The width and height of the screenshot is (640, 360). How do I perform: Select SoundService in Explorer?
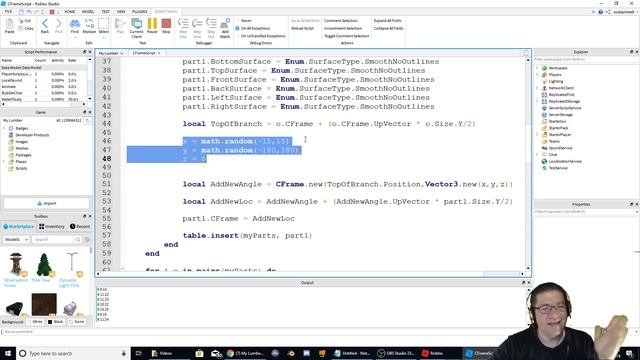click(560, 148)
